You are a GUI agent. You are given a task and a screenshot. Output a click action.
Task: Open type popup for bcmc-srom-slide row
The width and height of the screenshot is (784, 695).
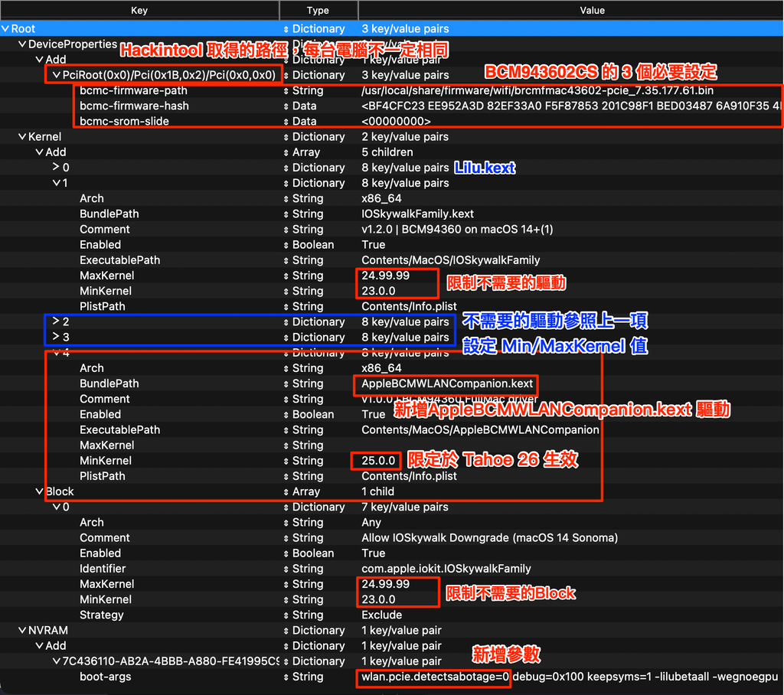pos(286,122)
